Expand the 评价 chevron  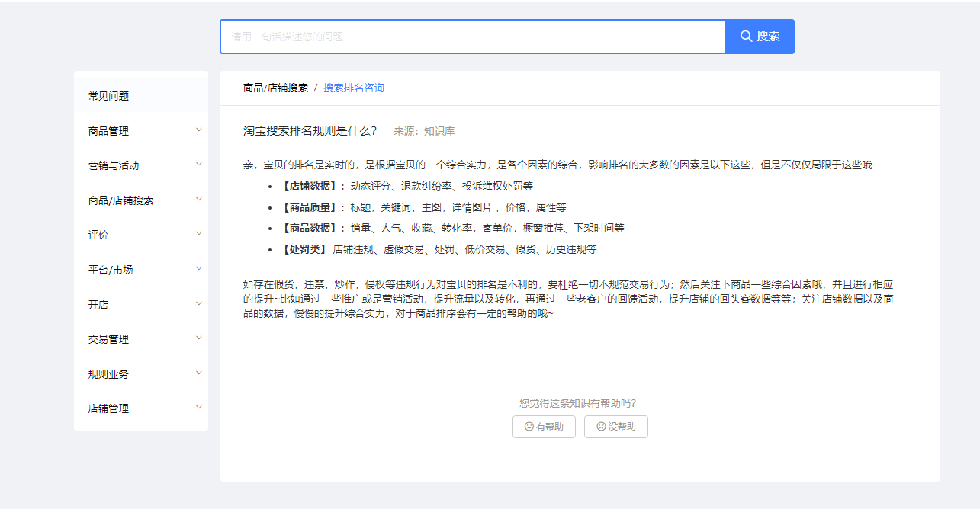(199, 234)
